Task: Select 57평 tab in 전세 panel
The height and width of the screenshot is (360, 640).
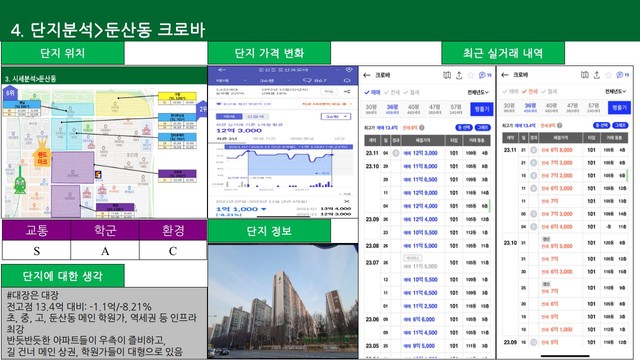Action: 593,108
